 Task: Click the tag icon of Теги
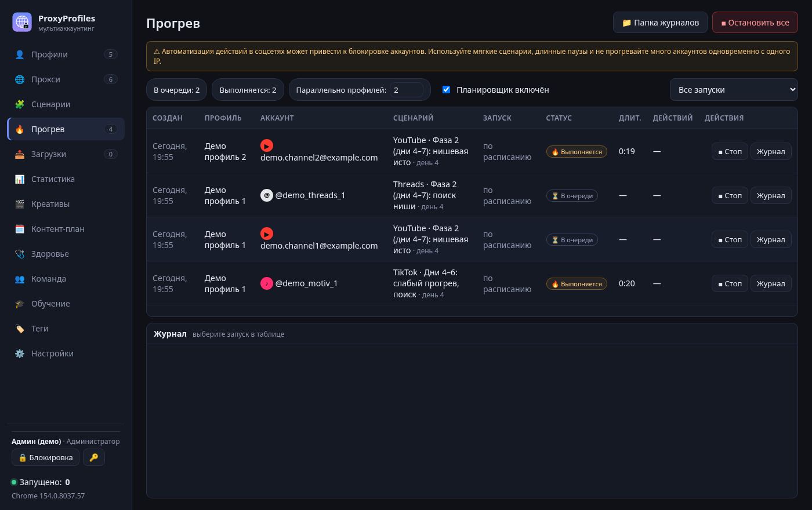(x=20, y=329)
